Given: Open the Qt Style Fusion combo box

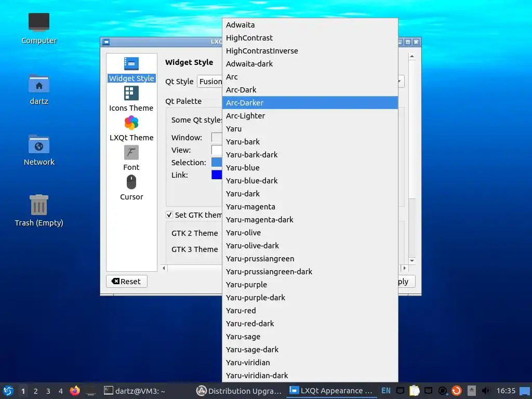Looking at the screenshot, I should pyautogui.click(x=209, y=82).
